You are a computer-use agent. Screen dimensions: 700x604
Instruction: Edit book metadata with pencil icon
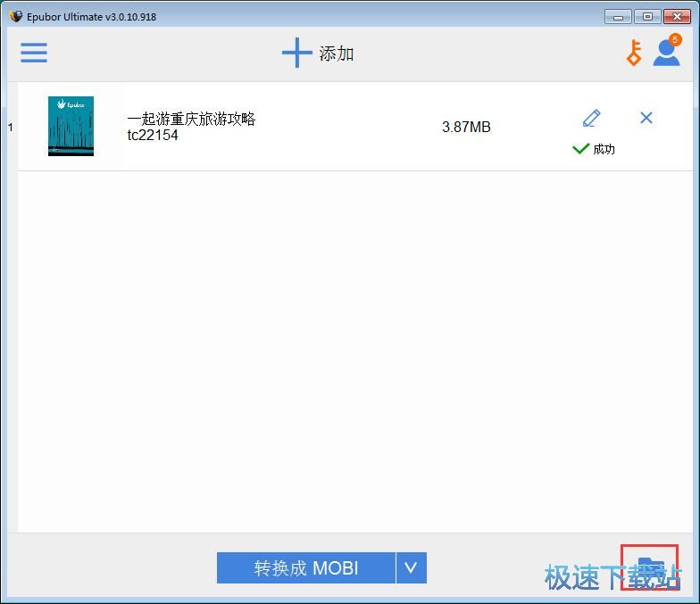(591, 118)
